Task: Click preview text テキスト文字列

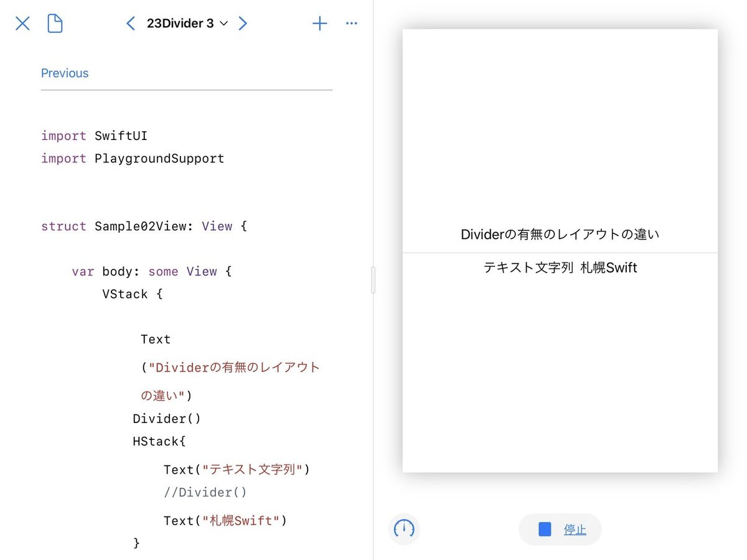Action: tap(528, 268)
